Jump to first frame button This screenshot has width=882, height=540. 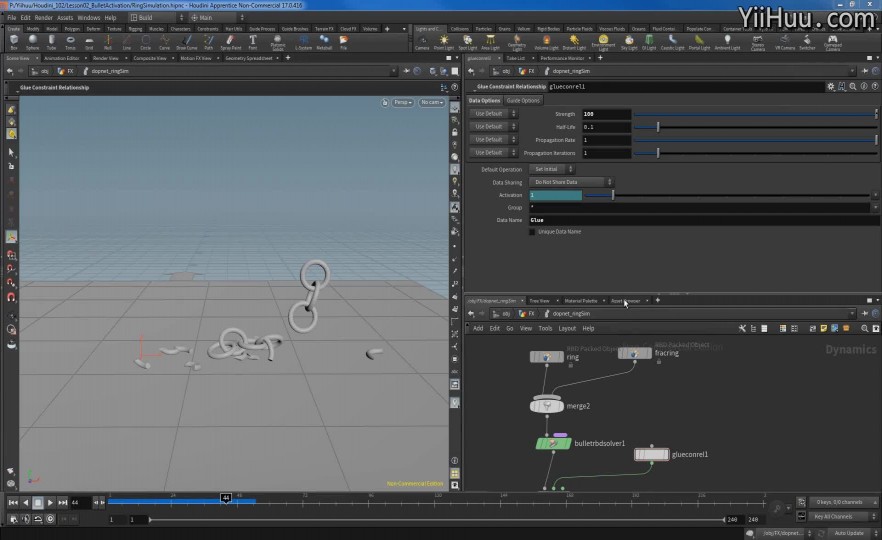click(x=12, y=502)
